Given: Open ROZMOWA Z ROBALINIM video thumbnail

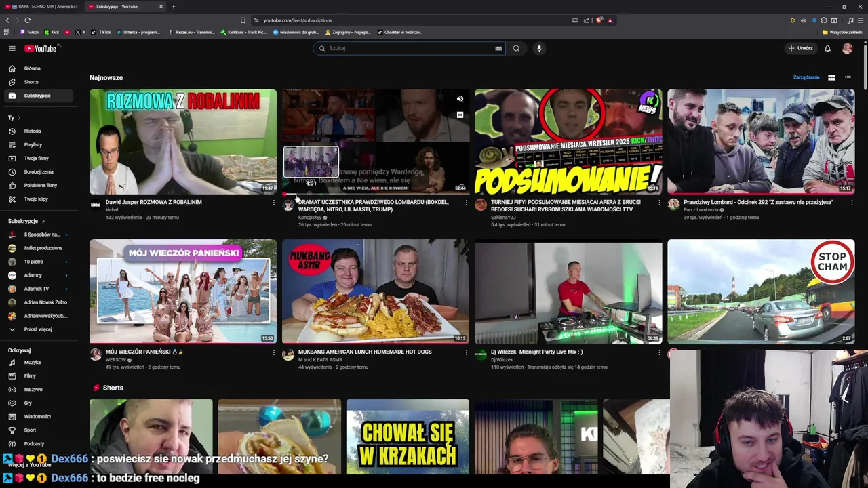Looking at the screenshot, I should [183, 142].
